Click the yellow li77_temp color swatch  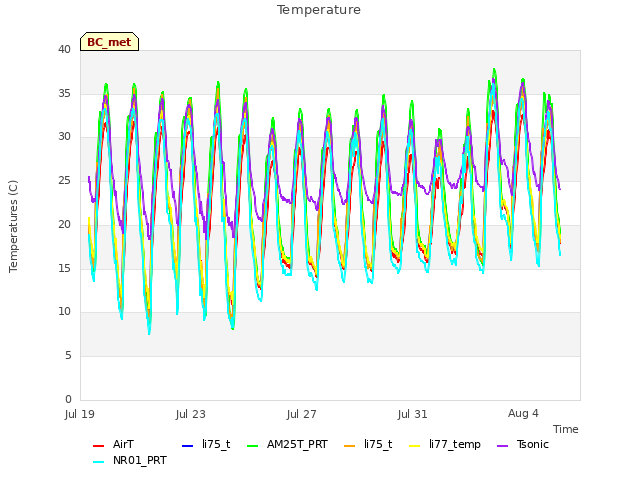[x=415, y=446]
